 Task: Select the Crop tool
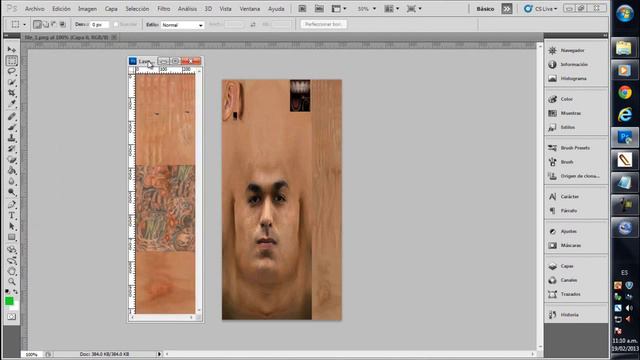(x=11, y=93)
